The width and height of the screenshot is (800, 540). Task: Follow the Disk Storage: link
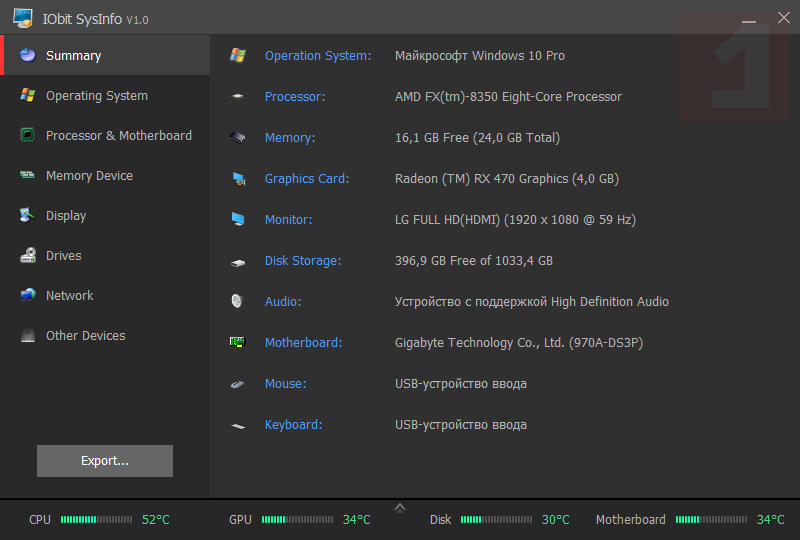(x=303, y=261)
